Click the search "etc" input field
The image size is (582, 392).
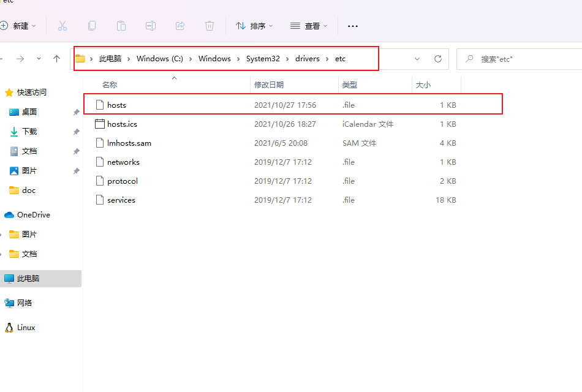click(520, 59)
